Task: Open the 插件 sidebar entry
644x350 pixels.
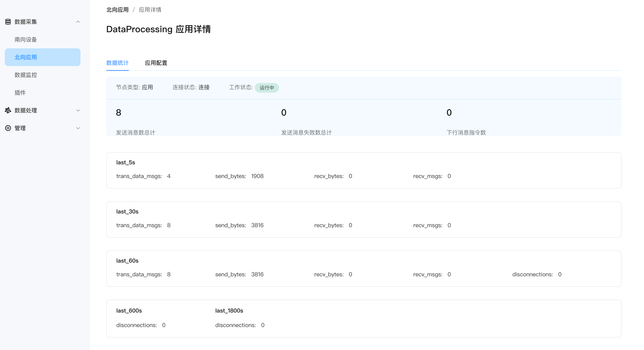Action: point(20,93)
